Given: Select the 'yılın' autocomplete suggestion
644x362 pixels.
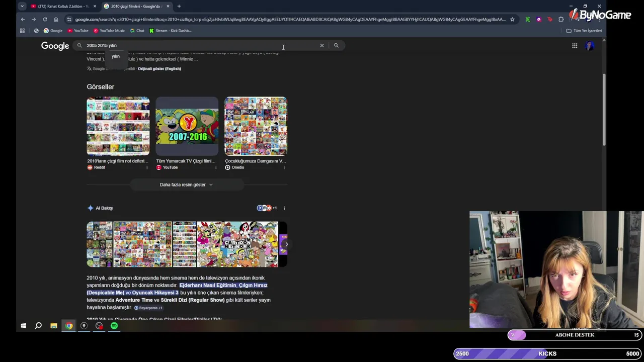Looking at the screenshot, I should pyautogui.click(x=116, y=56).
